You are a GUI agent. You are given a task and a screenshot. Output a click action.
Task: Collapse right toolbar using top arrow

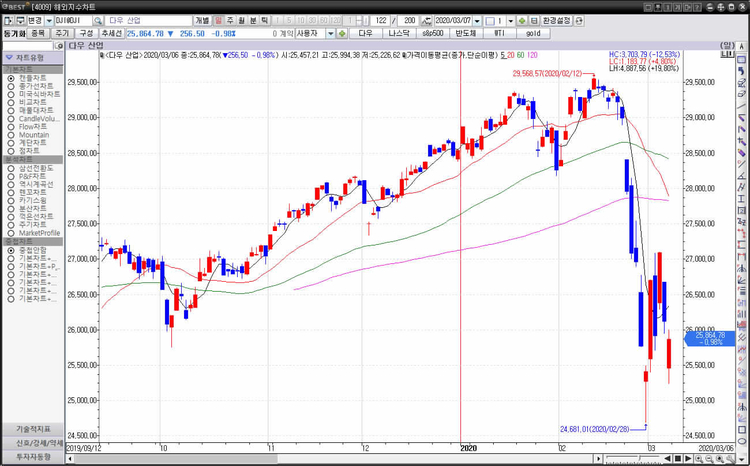point(741,46)
